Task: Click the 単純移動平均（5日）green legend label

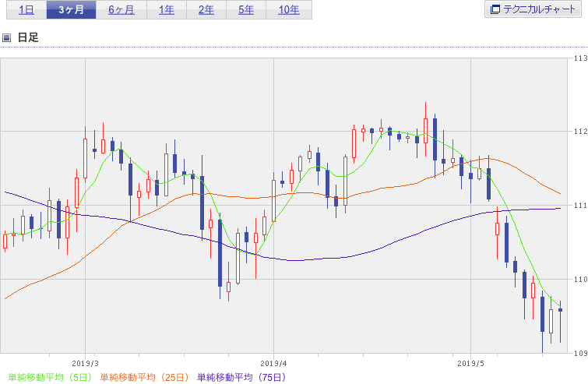Action: click(x=50, y=377)
